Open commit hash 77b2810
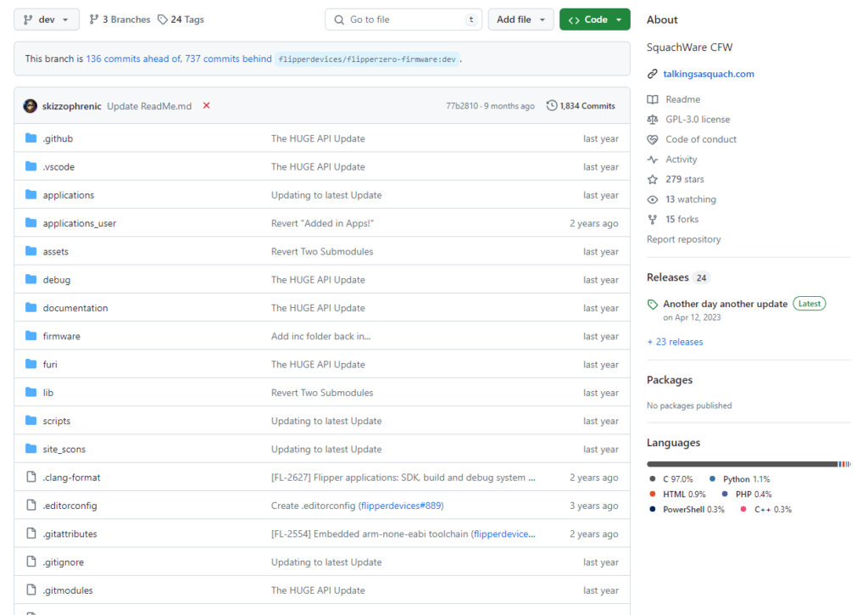 pyautogui.click(x=462, y=106)
